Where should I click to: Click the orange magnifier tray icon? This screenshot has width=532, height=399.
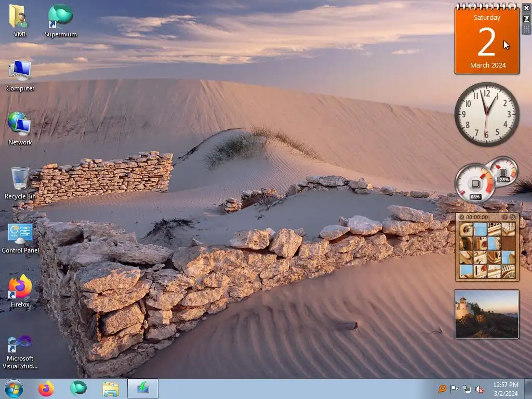(x=442, y=389)
